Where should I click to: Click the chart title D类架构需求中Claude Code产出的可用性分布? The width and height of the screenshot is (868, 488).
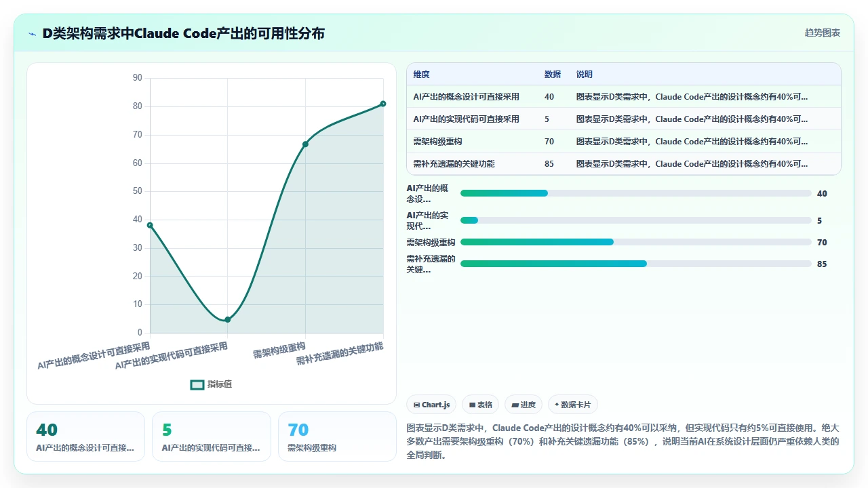[x=184, y=33]
